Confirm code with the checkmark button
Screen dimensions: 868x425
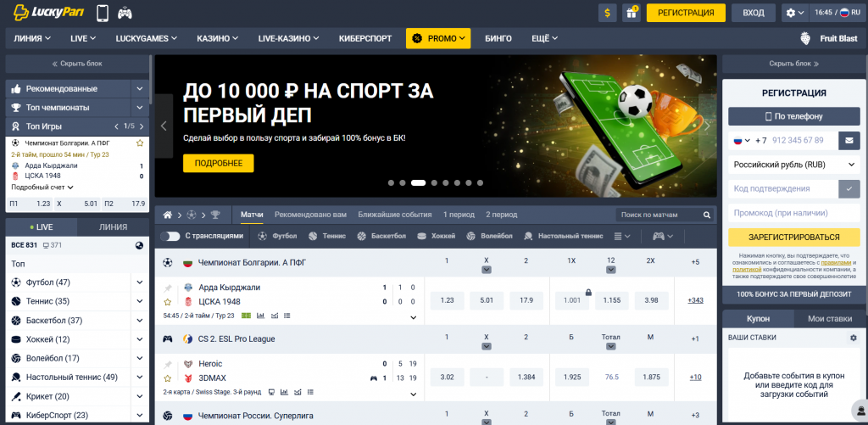coord(849,189)
